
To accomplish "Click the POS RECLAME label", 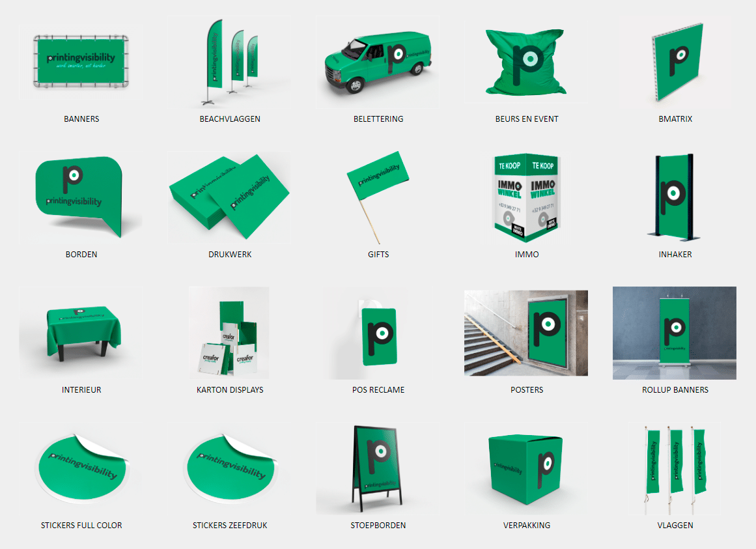I will tap(378, 389).
